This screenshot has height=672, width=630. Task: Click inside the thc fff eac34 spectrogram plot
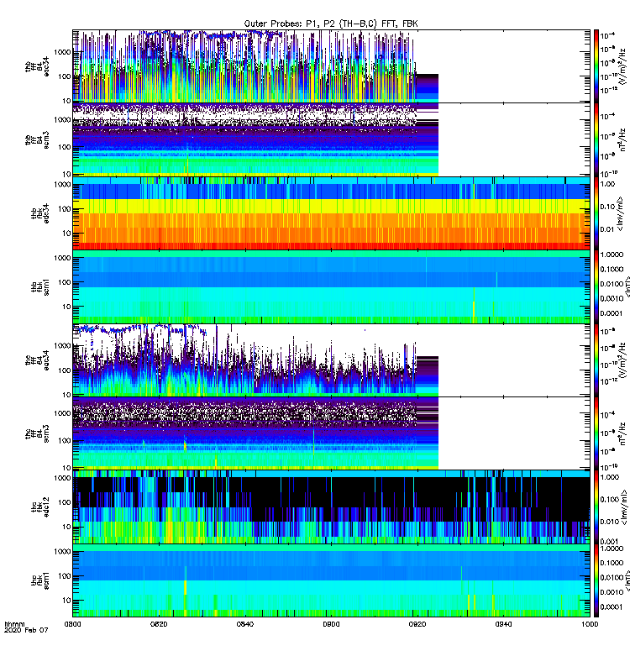[331, 360]
